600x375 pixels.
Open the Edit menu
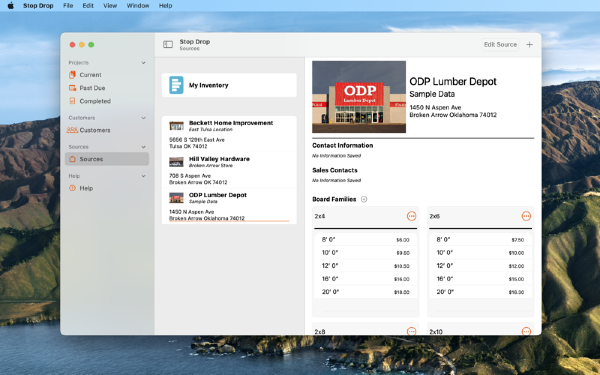point(88,5)
